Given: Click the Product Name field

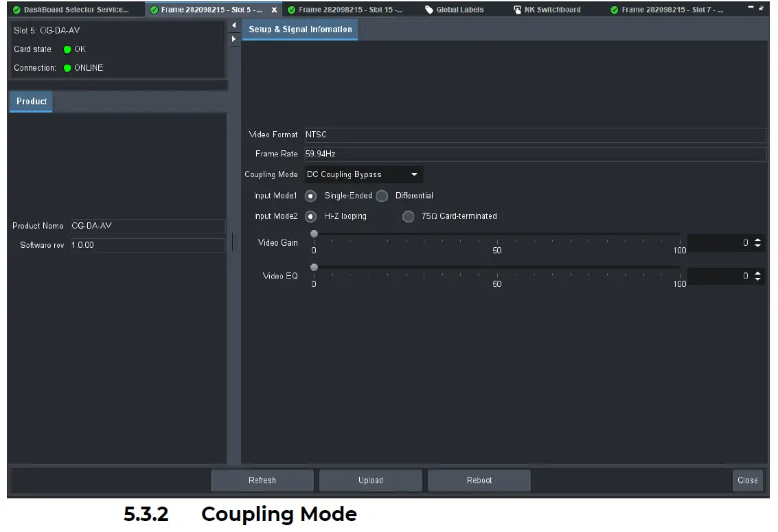Looking at the screenshot, I should pos(148,226).
